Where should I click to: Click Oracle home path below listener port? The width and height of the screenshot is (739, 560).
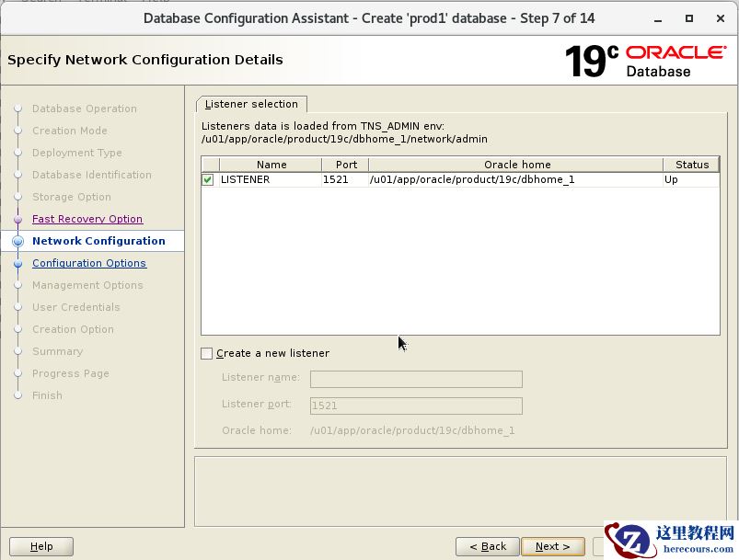(x=412, y=430)
